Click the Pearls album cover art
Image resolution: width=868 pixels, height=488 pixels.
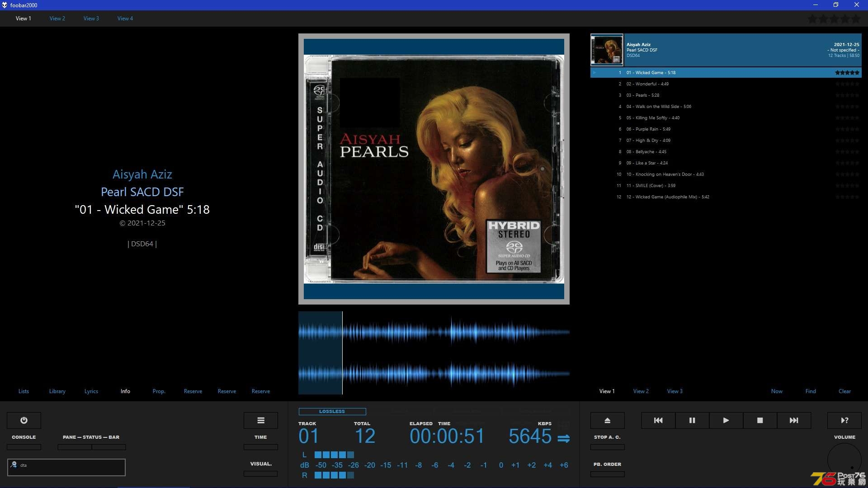pyautogui.click(x=434, y=169)
